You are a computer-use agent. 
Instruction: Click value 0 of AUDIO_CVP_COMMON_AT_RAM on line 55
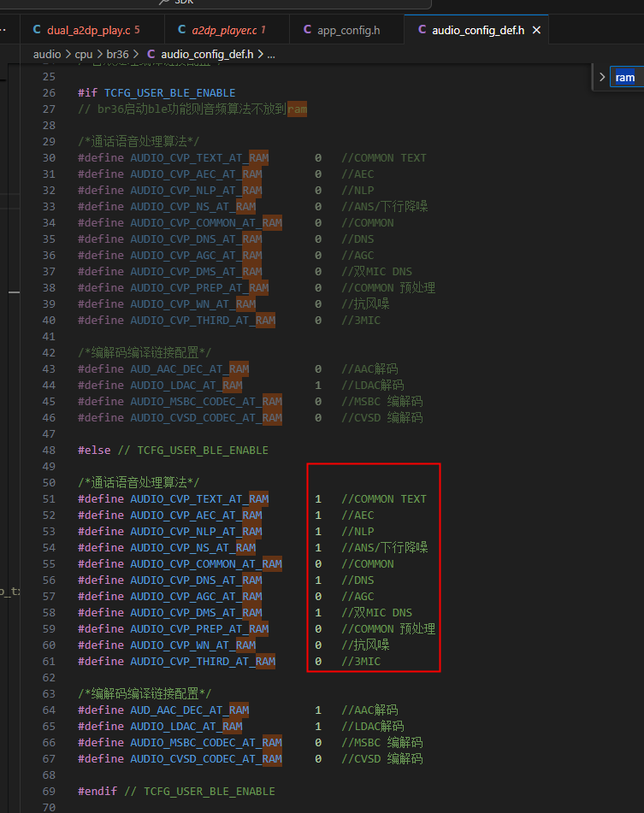(318, 563)
